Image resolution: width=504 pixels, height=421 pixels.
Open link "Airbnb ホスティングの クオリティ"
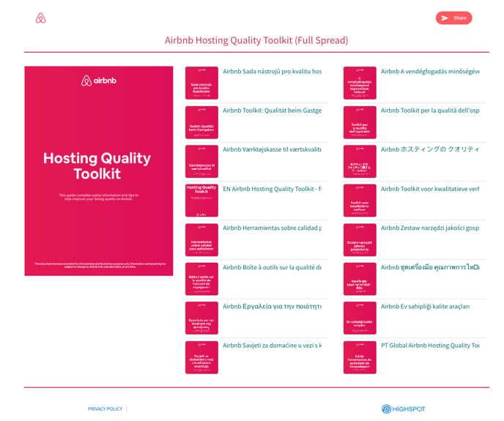(430, 149)
